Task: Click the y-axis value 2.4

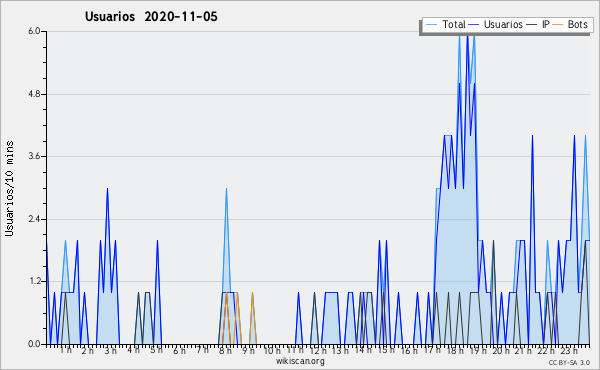Action: [34, 219]
